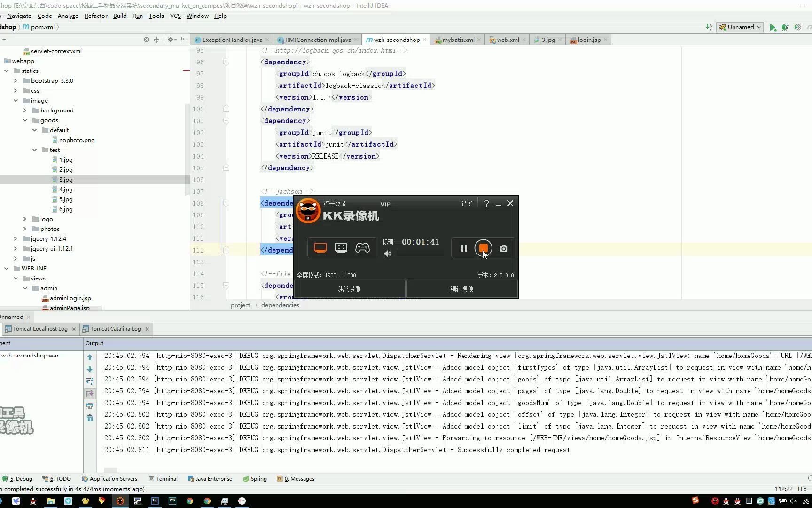Pause the KK recorder recording
812x508 pixels.
coord(464,248)
